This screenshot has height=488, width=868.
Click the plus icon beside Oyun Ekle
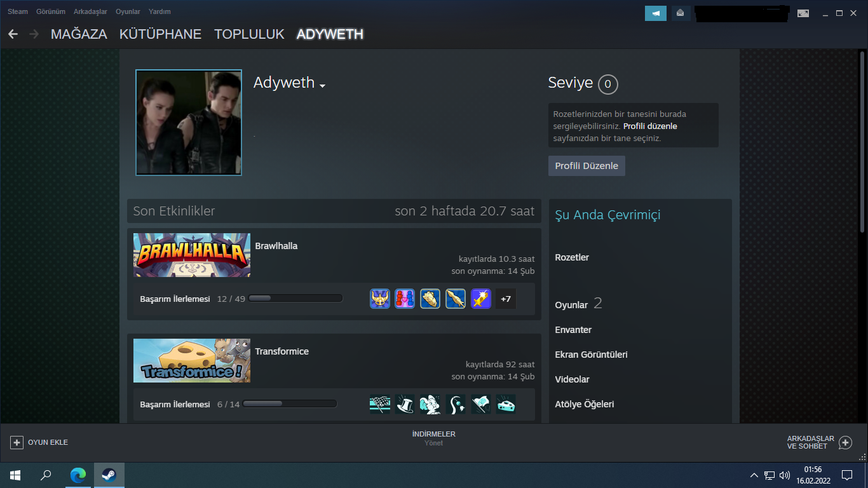coord(17,442)
